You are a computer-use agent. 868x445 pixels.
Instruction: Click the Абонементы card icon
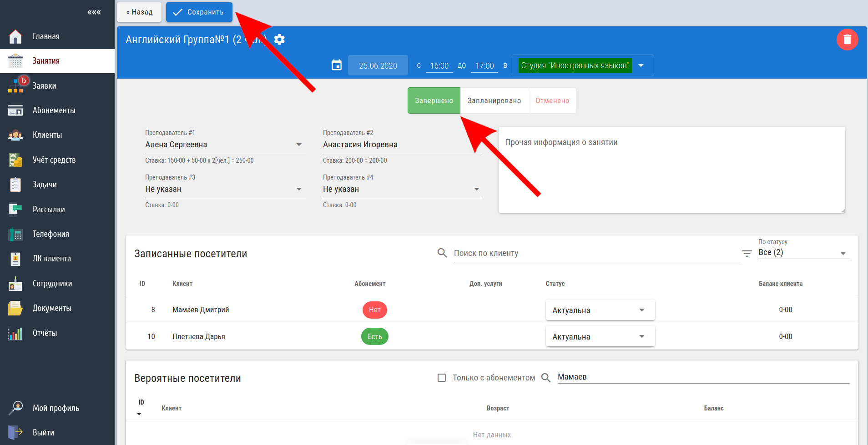[15, 110]
